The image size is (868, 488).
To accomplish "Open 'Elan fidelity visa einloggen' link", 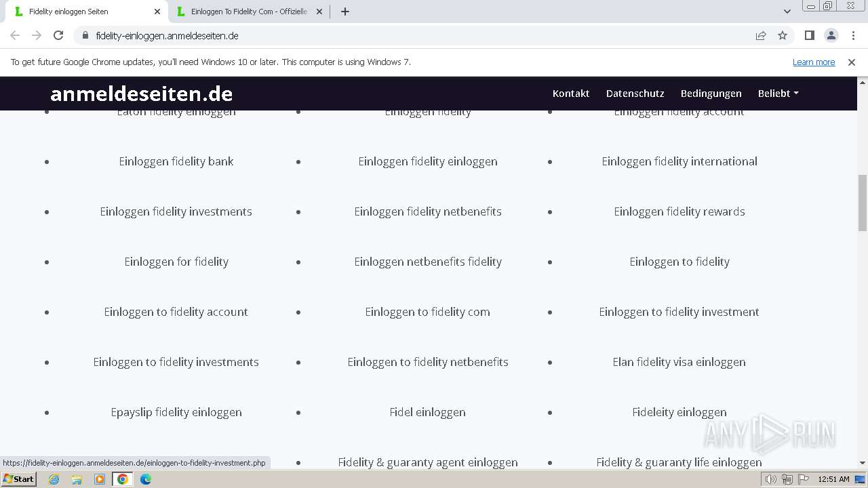I will click(679, 362).
